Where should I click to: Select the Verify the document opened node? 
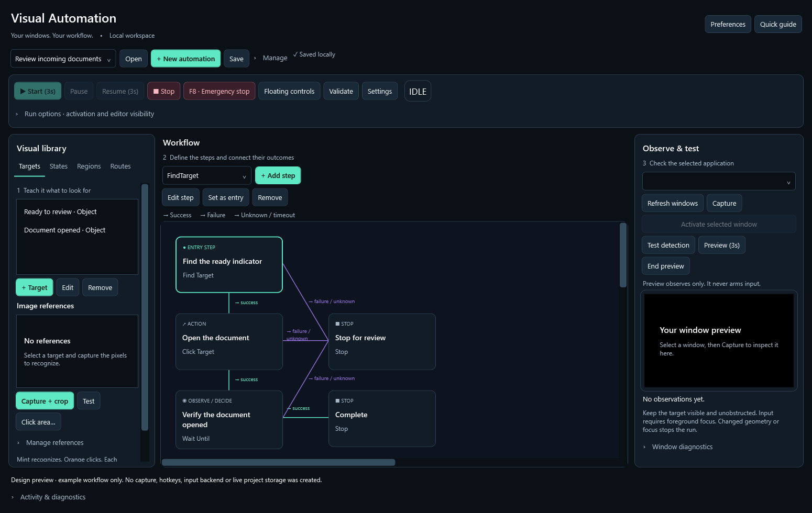[x=229, y=420]
